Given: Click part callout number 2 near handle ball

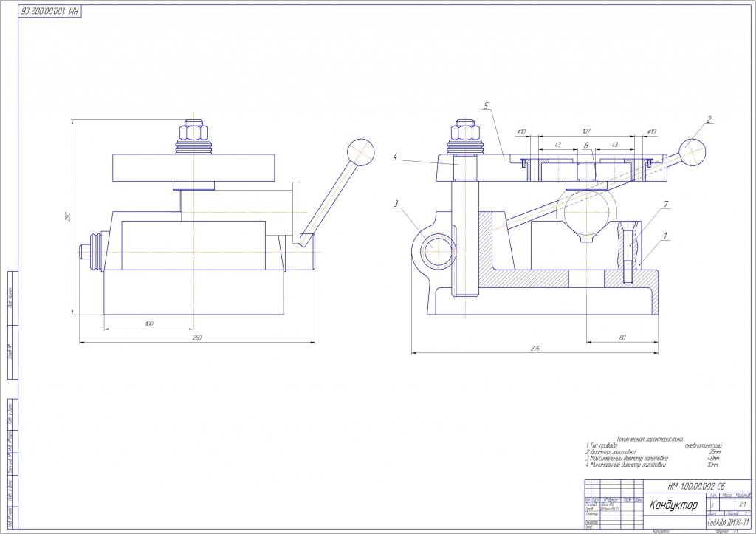Looking at the screenshot, I should click(x=709, y=119).
